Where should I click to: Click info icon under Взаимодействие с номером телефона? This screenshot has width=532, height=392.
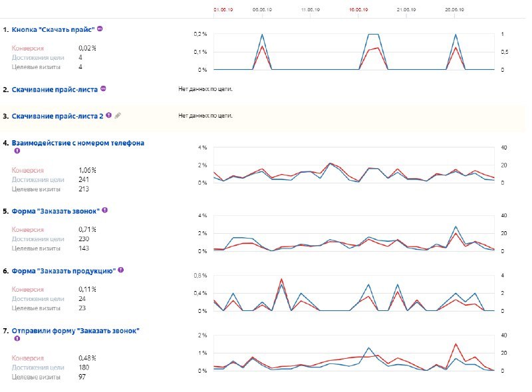coord(17,151)
